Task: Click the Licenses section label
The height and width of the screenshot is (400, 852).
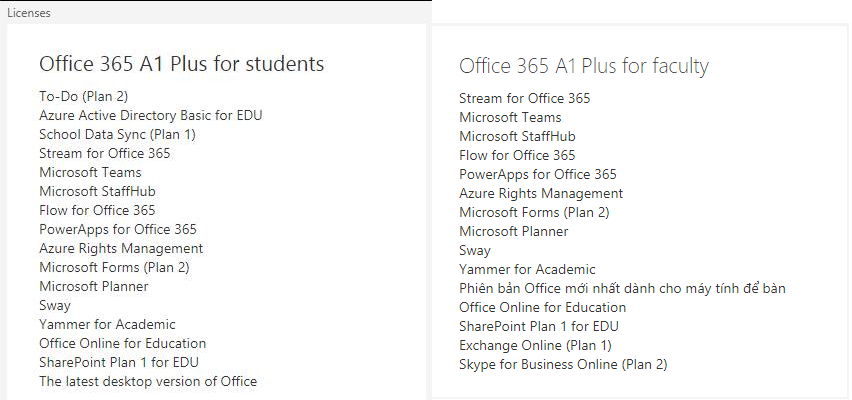Action: (x=29, y=13)
